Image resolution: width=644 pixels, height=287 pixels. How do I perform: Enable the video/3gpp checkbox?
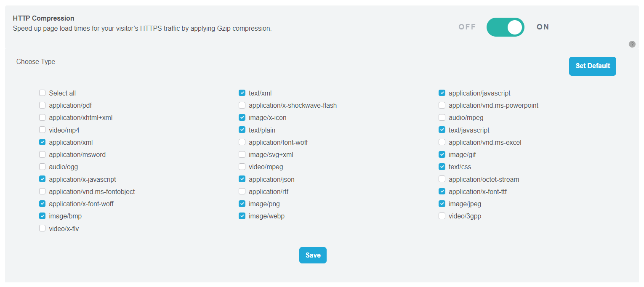click(442, 216)
